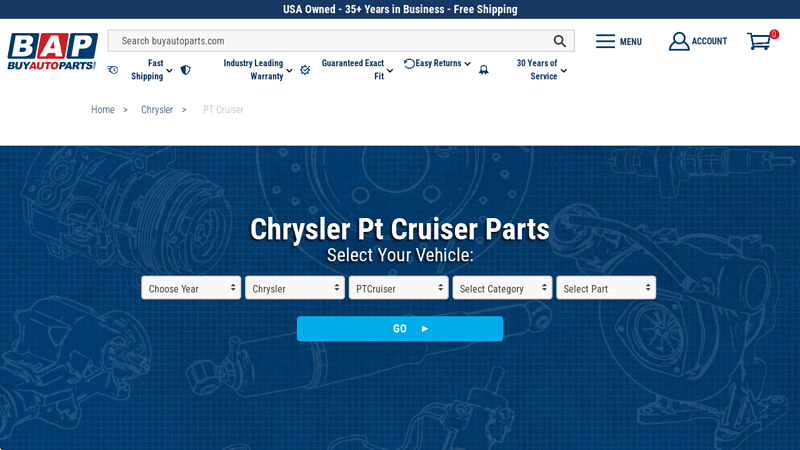Go to Home breadcrumb link
This screenshot has width=800, height=450.
pyautogui.click(x=103, y=110)
